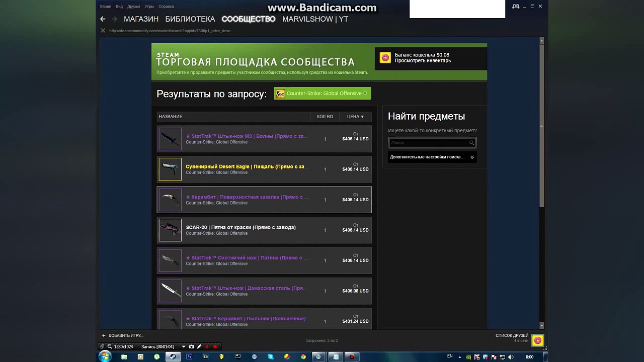The height and width of the screenshot is (362, 644).
Task: Open Skype from the taskbar
Action: 271,357
